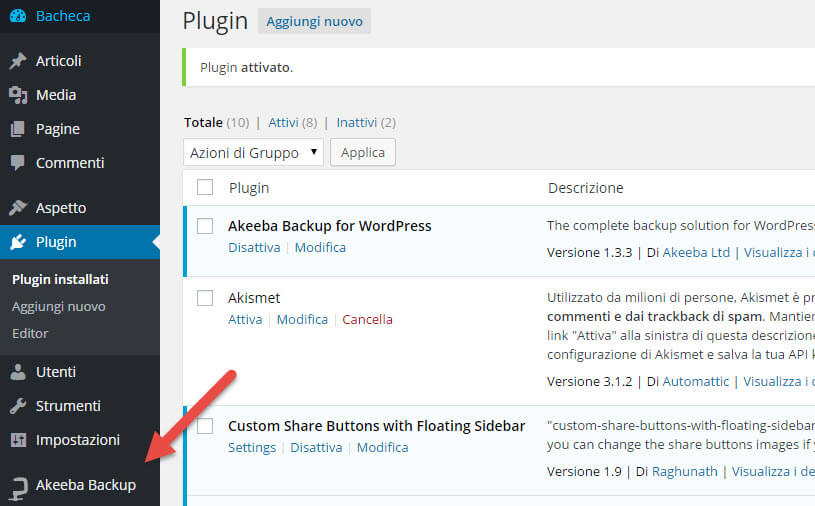Click the 'Versione 1.3.3' text

(589, 252)
